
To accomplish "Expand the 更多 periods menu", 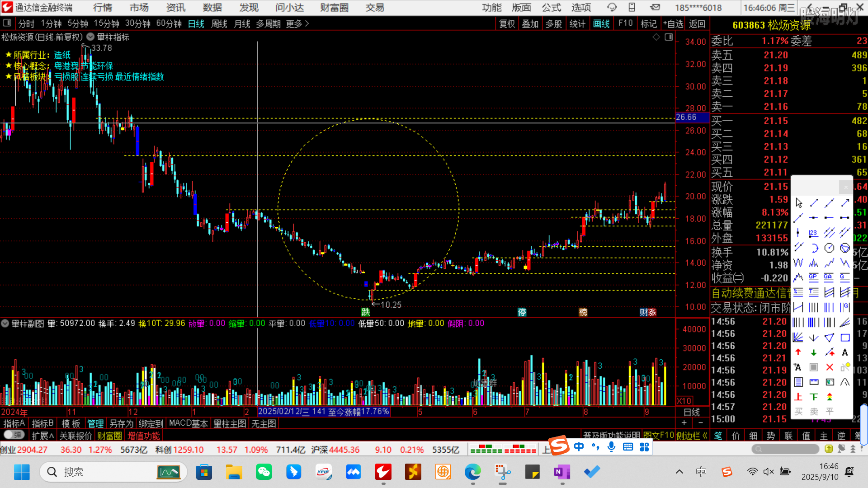I will tap(297, 23).
